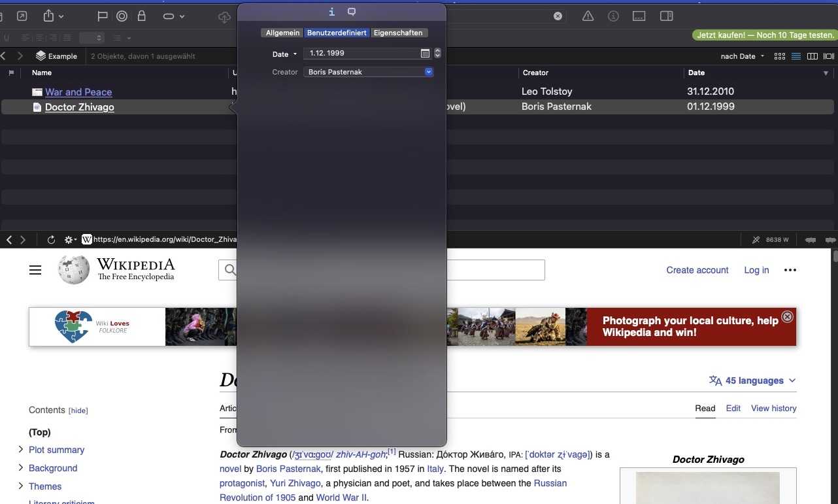This screenshot has height=504, width=838.
Task: Toggle the sidebar inspector panel icon
Action: pos(667,16)
